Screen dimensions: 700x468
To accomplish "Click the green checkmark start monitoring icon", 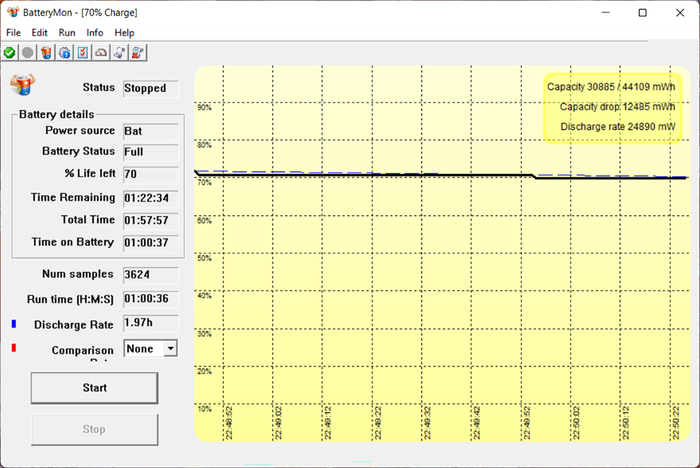I will click(9, 53).
